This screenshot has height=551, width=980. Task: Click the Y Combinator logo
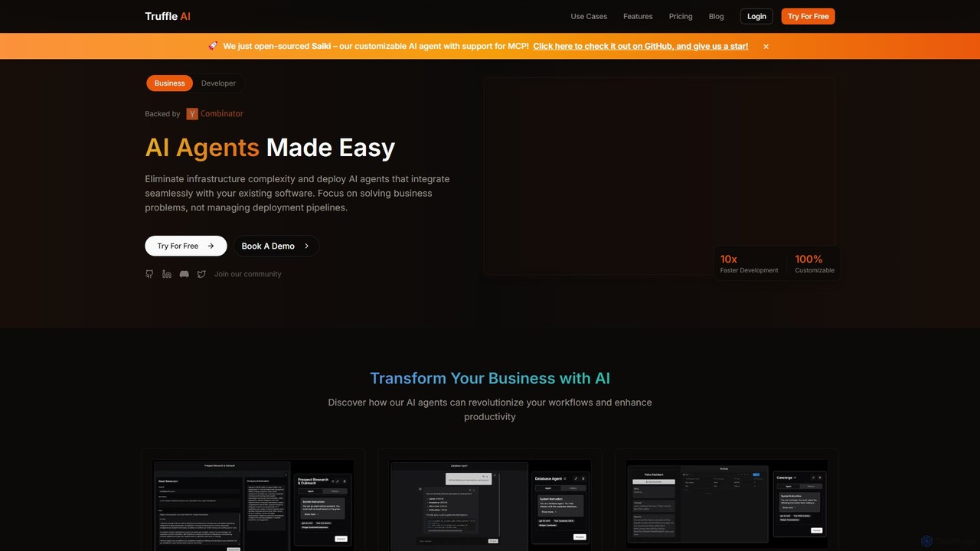[214, 113]
